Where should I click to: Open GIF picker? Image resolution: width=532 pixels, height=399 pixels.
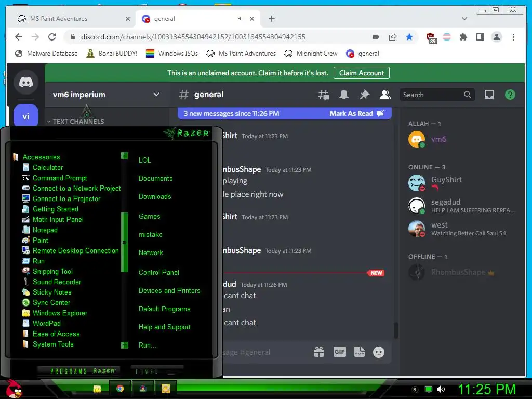pyautogui.click(x=340, y=352)
